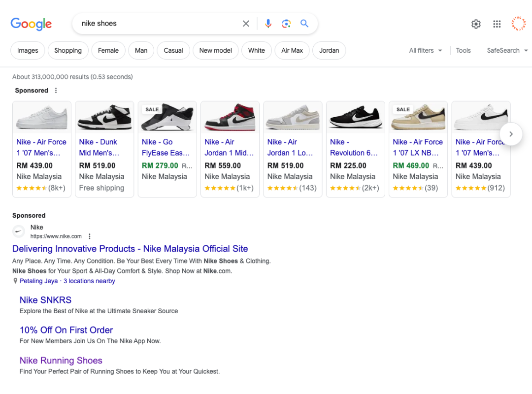Open white Air Force 1 '07 RM 439.00 with 8k+ reviews

pyautogui.click(x=42, y=149)
